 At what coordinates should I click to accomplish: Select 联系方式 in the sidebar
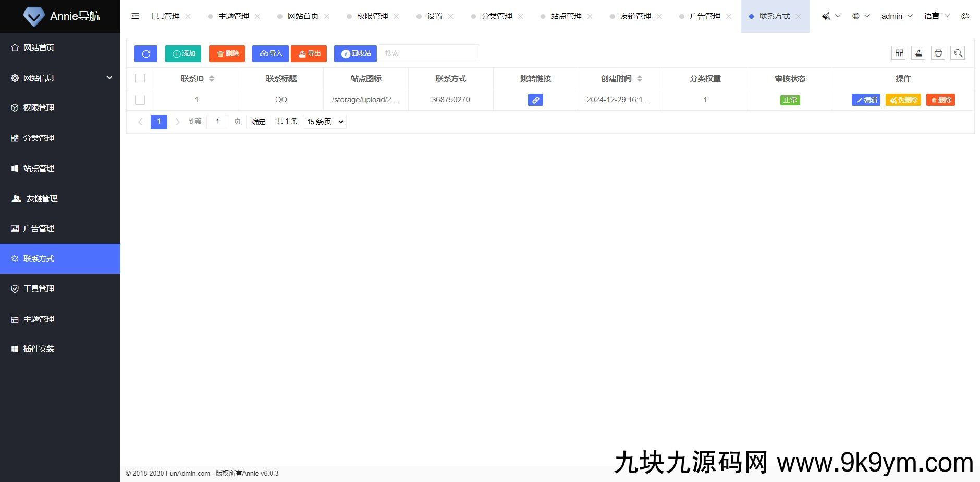(60, 258)
